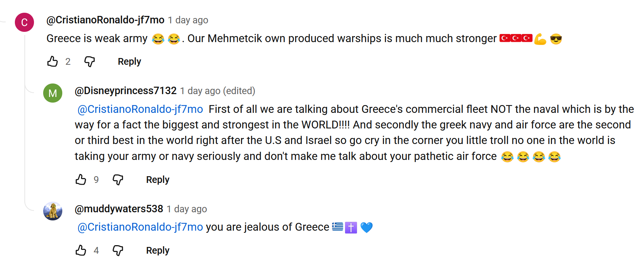This screenshot has height=271, width=644.
Task: Dislike the muddywaters538 reply
Action: tap(118, 250)
